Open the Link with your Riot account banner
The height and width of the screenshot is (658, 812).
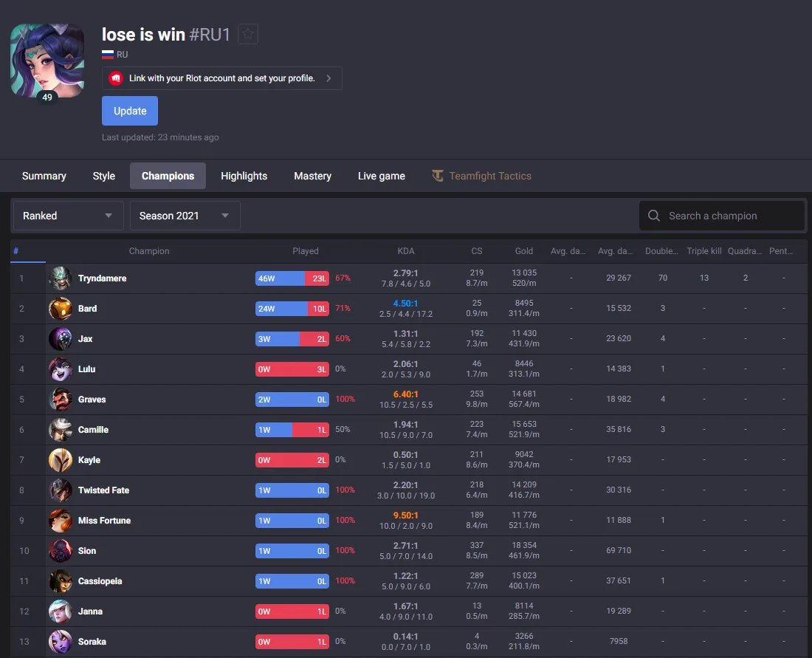click(221, 78)
